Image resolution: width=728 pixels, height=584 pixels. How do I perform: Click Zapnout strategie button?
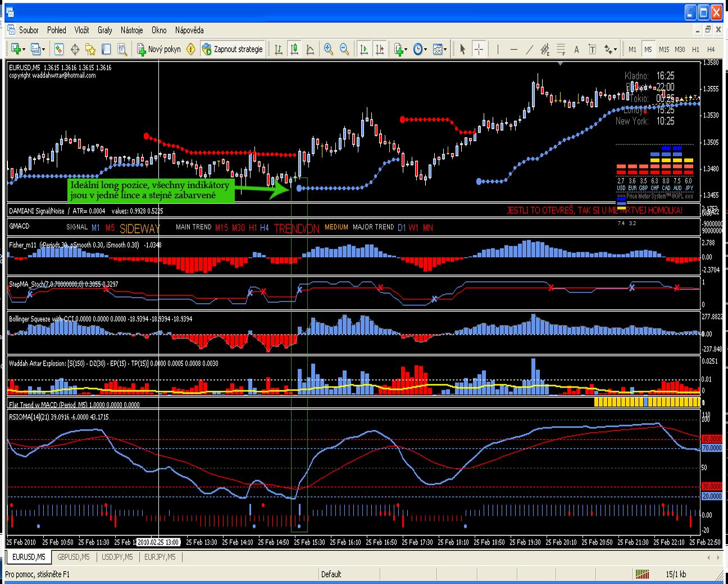pyautogui.click(x=233, y=49)
